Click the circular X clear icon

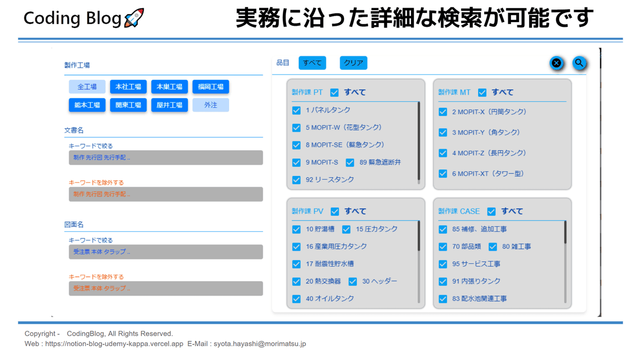click(557, 63)
